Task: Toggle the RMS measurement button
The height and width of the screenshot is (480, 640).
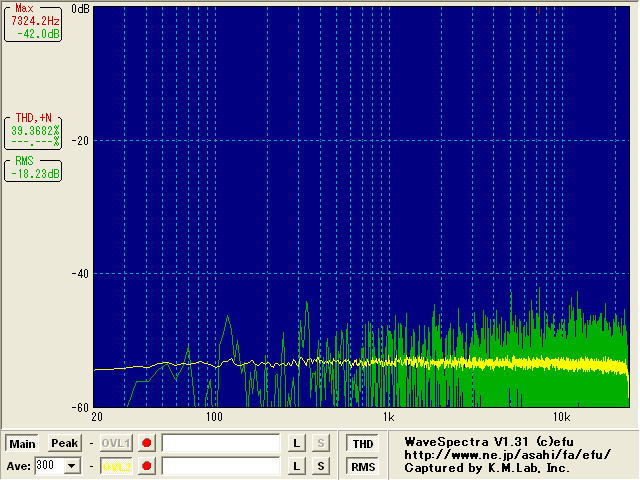Action: click(362, 467)
